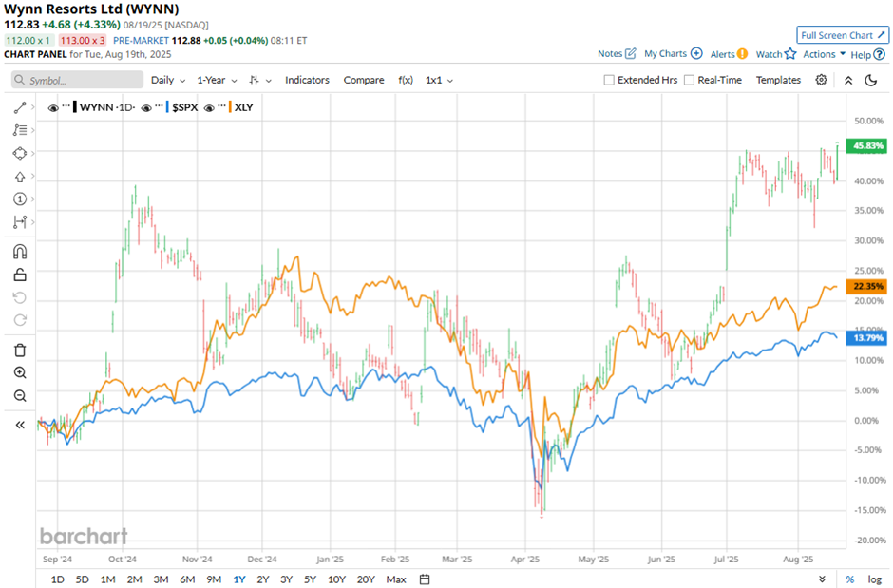Hide the $SPX comparison with its eye icon
Image resolution: width=893 pixels, height=588 pixels.
(x=146, y=107)
